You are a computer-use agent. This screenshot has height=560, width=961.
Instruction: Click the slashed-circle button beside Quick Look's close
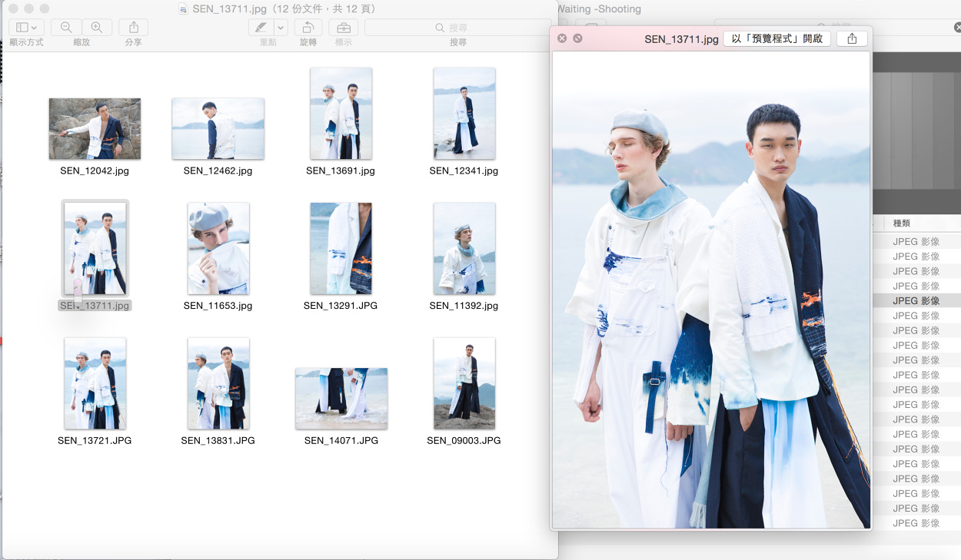[578, 38]
